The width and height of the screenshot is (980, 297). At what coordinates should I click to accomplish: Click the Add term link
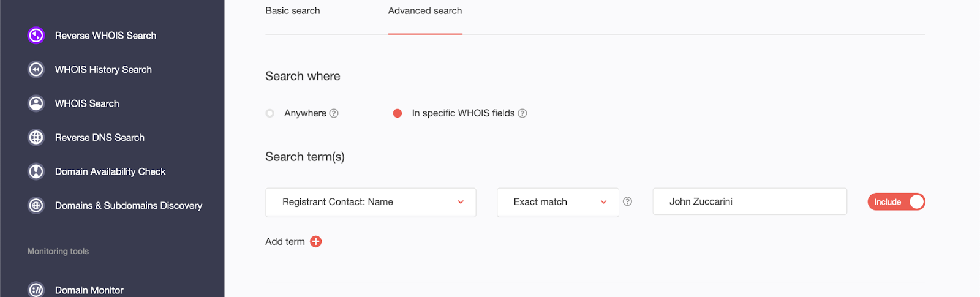[x=285, y=242]
